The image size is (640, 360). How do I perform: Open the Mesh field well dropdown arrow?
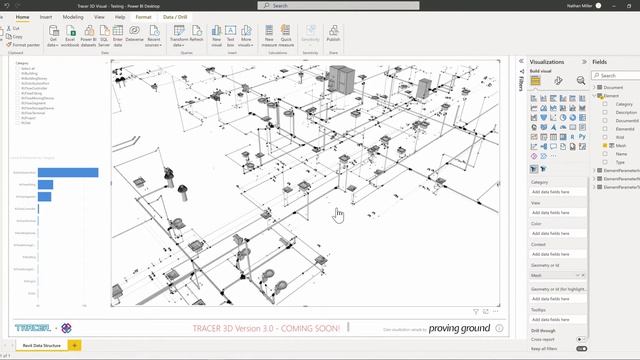[578, 276]
